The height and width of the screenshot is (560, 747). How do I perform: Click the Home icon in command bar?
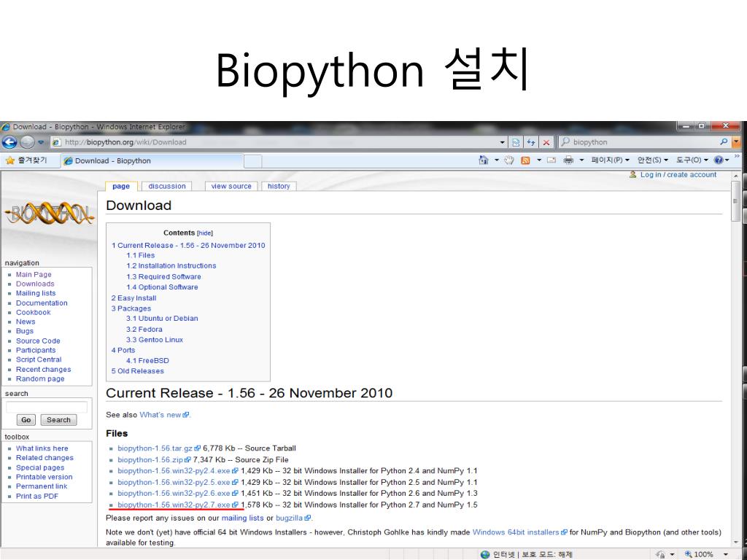(484, 160)
